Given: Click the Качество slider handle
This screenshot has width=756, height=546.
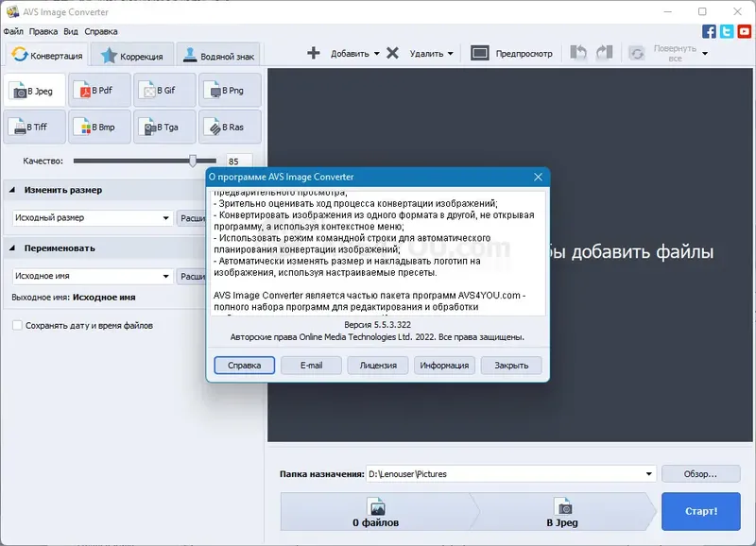Looking at the screenshot, I should tap(193, 161).
